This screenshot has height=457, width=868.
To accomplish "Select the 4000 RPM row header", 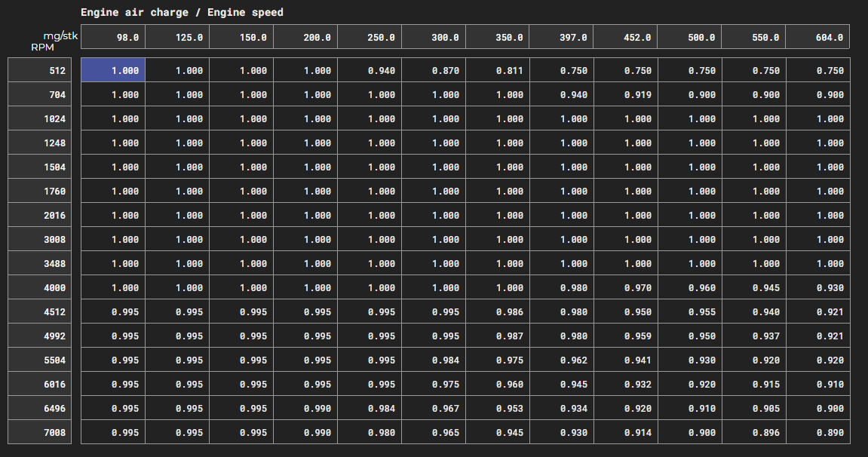I will point(40,287).
